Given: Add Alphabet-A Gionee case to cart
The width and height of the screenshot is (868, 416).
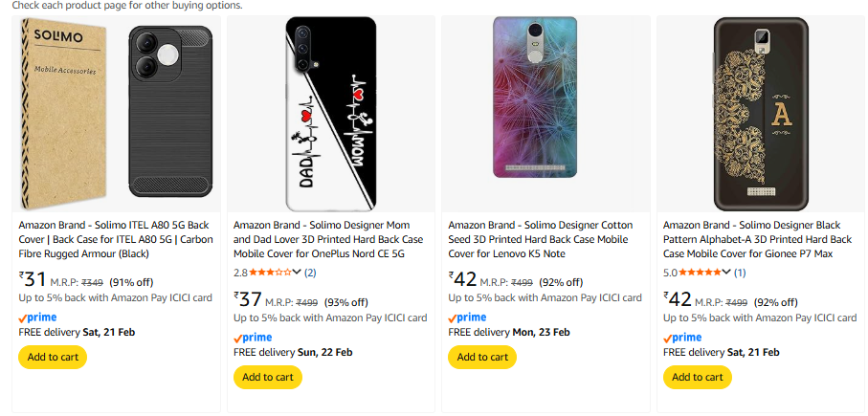Looking at the screenshot, I should [x=697, y=377].
